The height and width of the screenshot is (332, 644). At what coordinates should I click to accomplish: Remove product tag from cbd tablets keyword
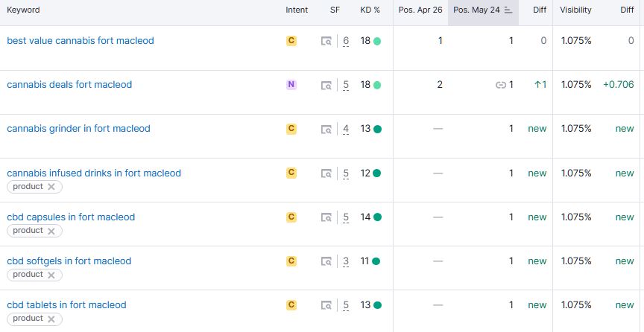tap(51, 319)
